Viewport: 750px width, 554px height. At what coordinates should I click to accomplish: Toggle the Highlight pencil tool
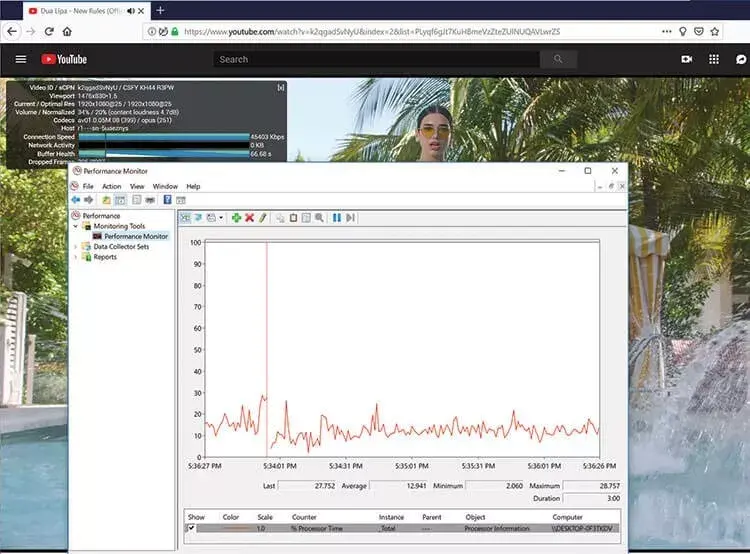point(263,218)
